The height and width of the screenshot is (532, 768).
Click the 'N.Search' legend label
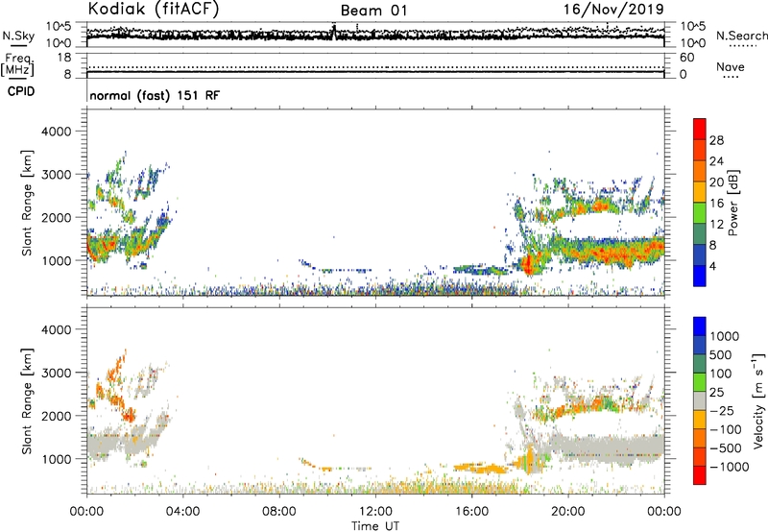741,36
